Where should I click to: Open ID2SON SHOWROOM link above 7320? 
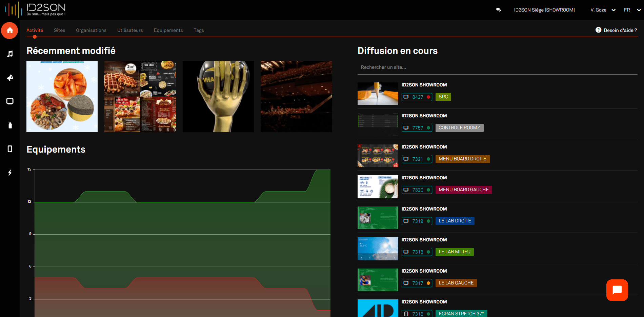click(424, 178)
